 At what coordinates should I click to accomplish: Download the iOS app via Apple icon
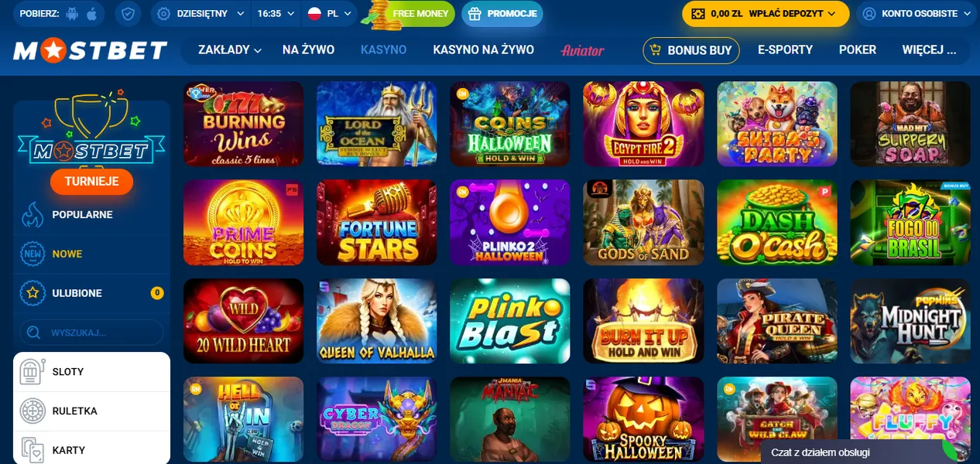click(x=91, y=14)
